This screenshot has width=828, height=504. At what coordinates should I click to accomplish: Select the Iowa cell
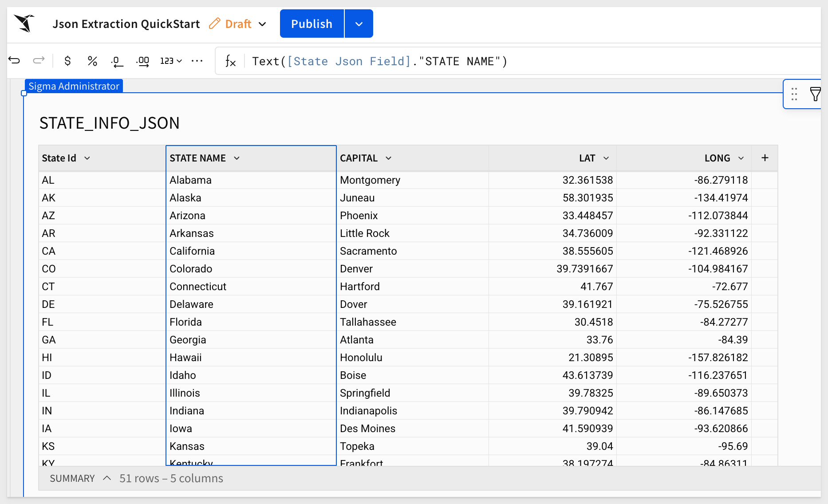click(251, 429)
